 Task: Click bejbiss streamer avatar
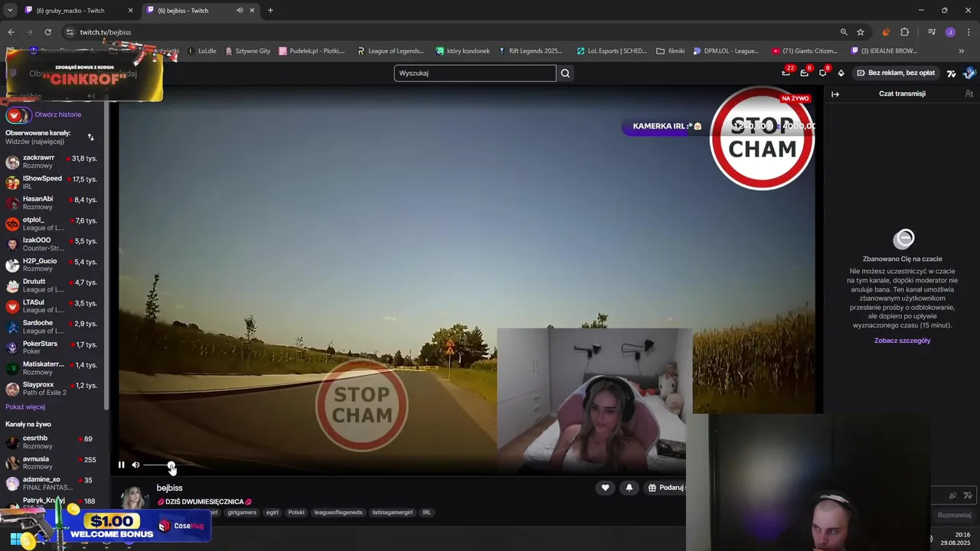click(x=133, y=497)
